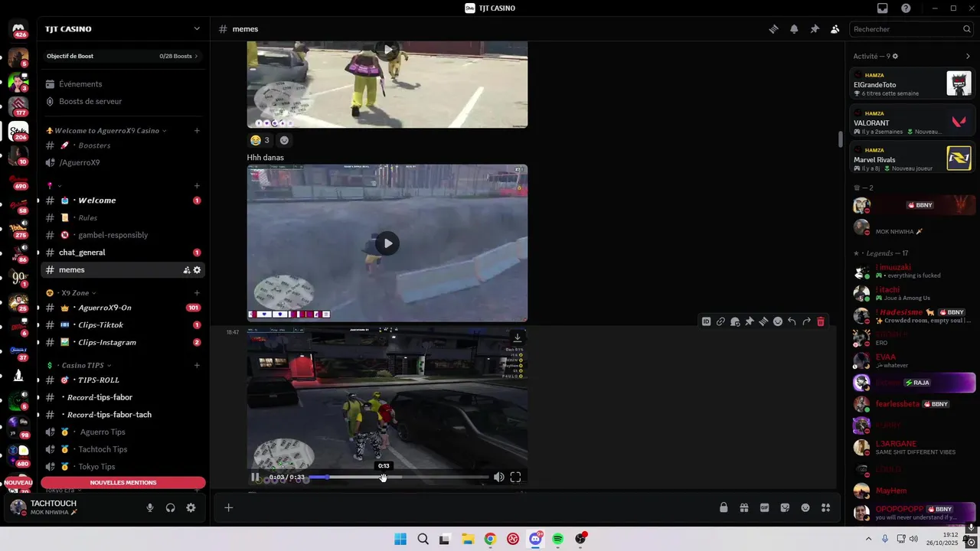Collapse the Casino TIPS category
The height and width of the screenshot is (551, 980).
(x=80, y=366)
